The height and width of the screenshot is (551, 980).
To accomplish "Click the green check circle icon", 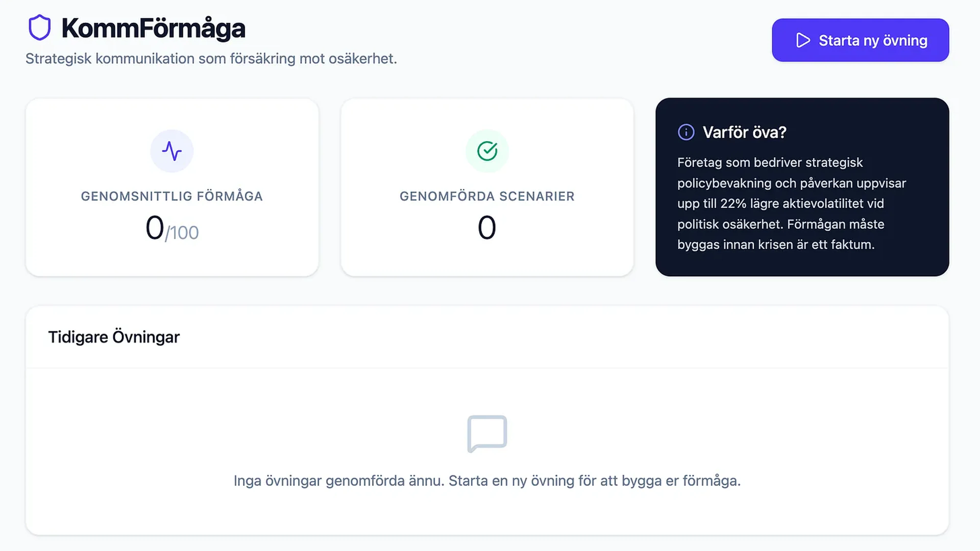I will 487,151.
